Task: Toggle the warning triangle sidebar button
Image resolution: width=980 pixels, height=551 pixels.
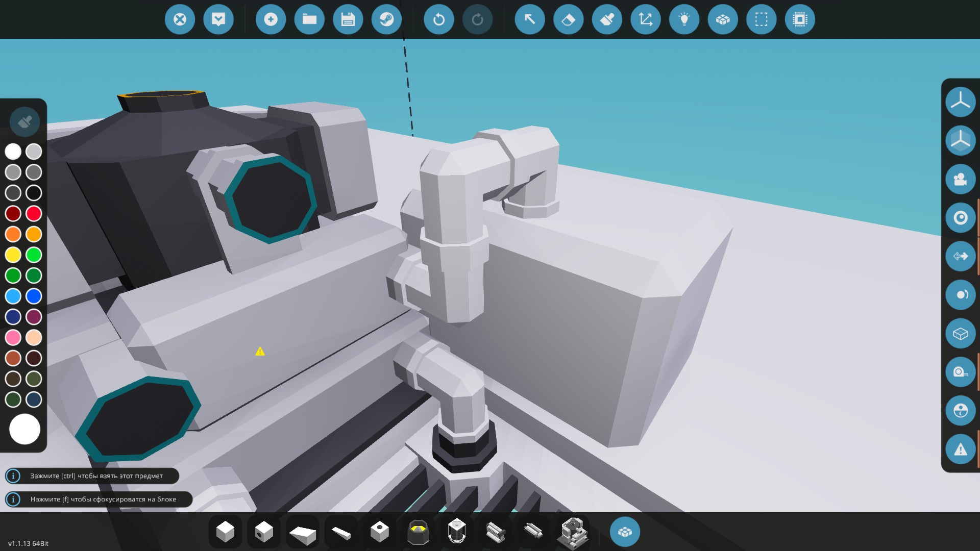Action: tap(960, 449)
